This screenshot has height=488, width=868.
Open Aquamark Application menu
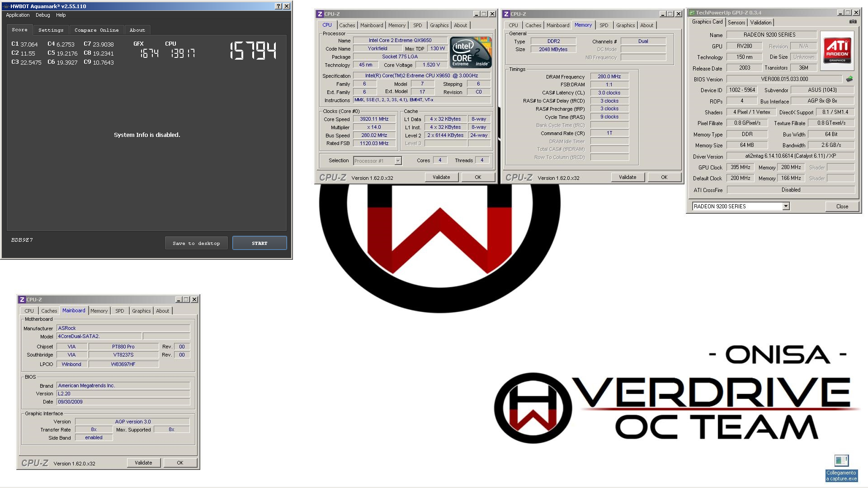18,15
